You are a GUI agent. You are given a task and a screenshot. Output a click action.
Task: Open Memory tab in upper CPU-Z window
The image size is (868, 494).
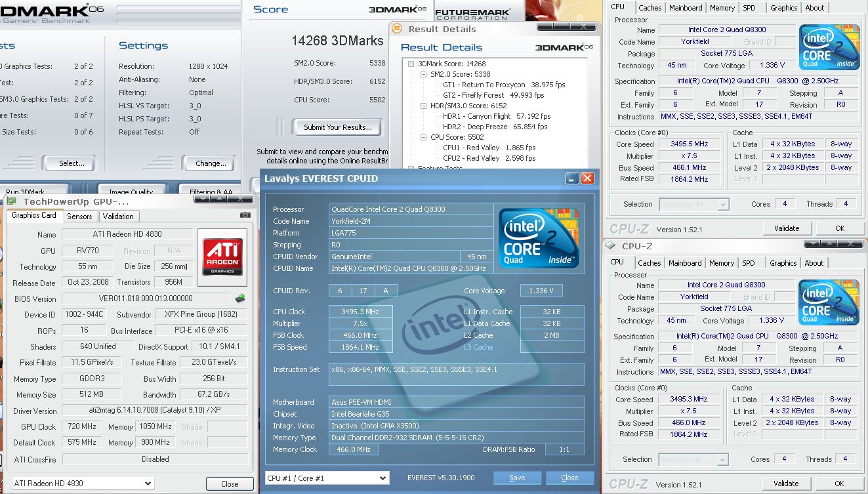(x=722, y=8)
